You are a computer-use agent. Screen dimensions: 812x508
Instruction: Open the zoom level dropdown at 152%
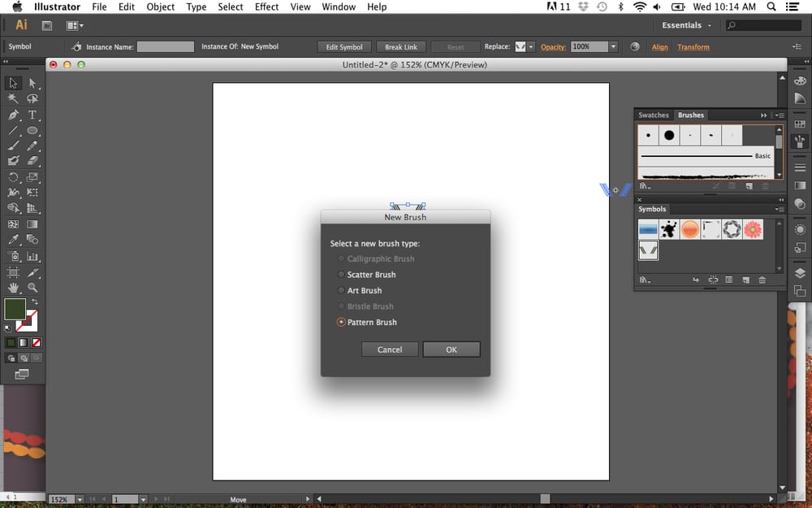tap(80, 499)
